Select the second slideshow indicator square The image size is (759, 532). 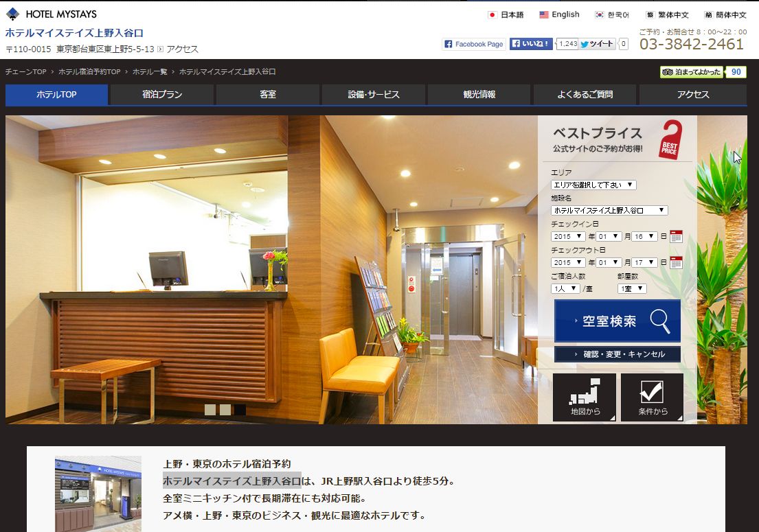[225, 410]
